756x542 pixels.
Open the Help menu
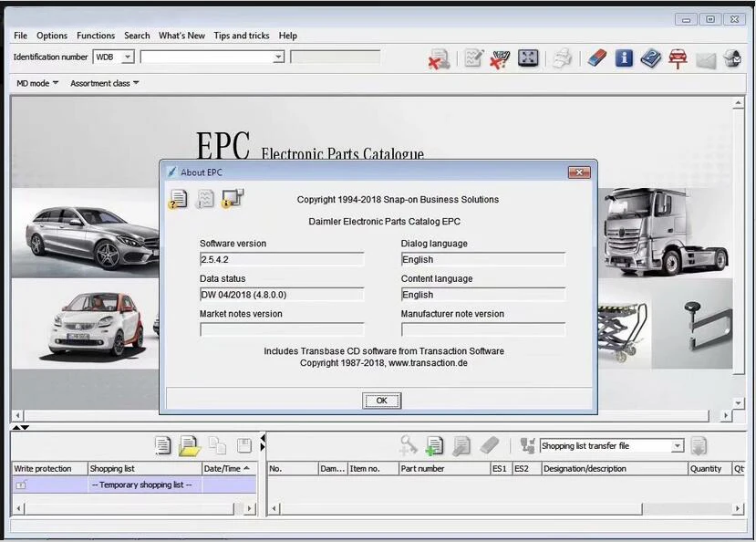pos(288,36)
